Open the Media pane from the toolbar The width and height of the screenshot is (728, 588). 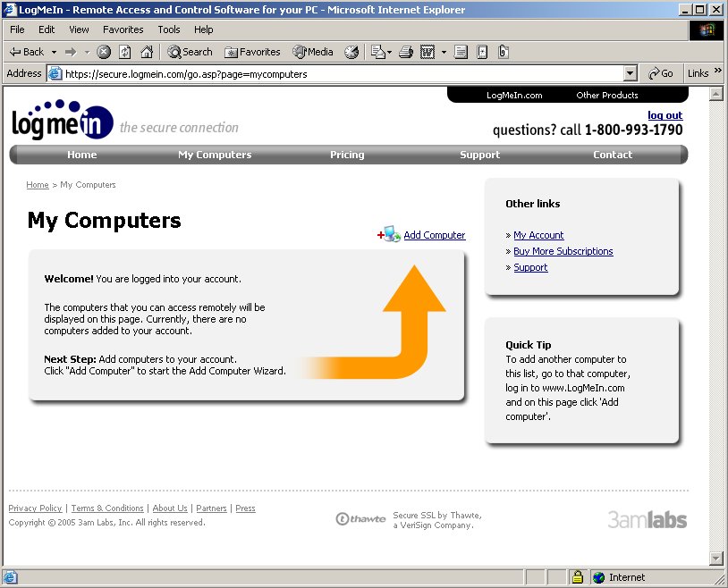point(313,52)
